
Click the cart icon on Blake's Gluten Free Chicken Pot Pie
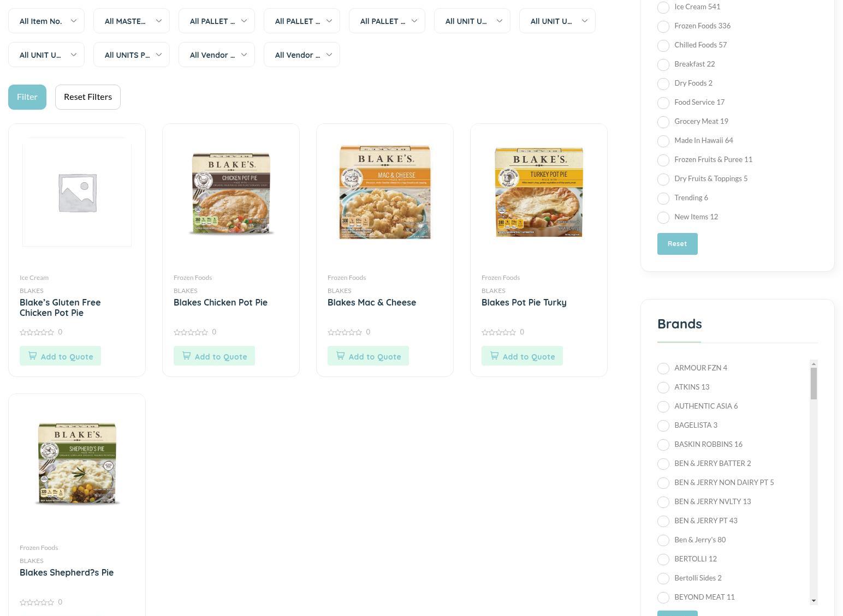[32, 356]
